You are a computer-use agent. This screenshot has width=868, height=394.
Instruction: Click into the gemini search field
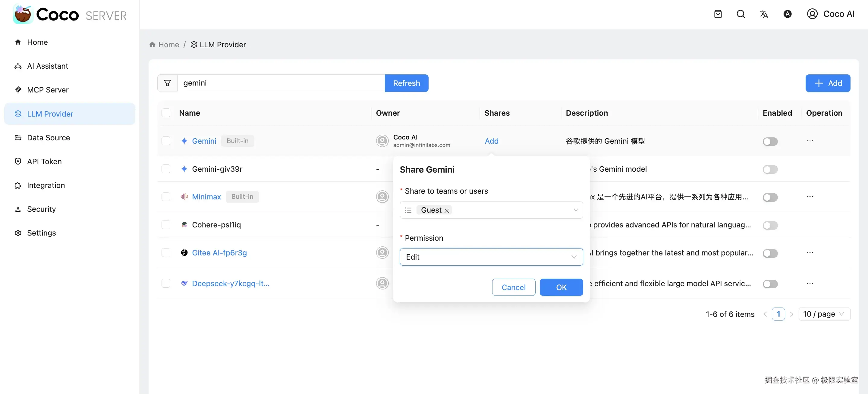[x=280, y=83]
